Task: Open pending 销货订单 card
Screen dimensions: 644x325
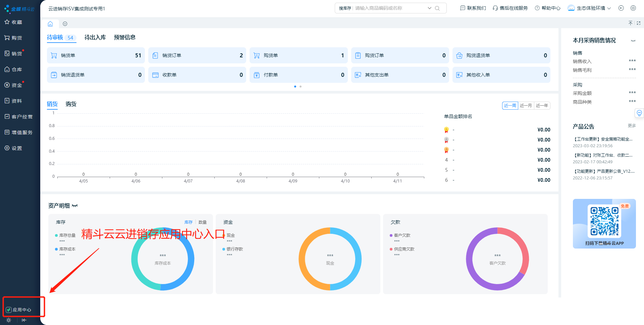Action: [x=197, y=55]
